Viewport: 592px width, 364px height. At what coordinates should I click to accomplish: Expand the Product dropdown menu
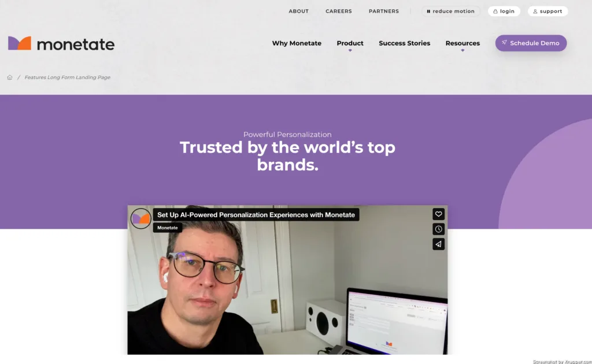(350, 43)
